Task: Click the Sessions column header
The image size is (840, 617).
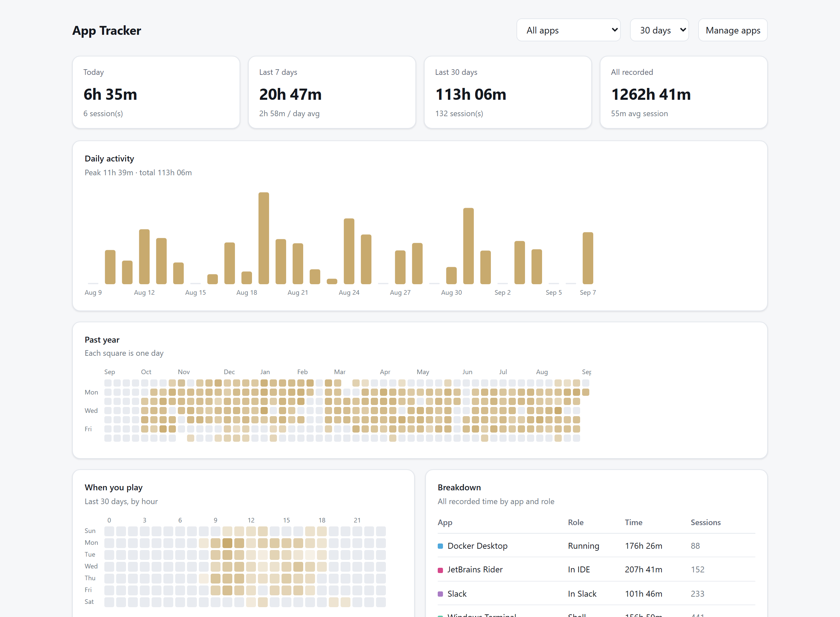Action: pyautogui.click(x=705, y=522)
